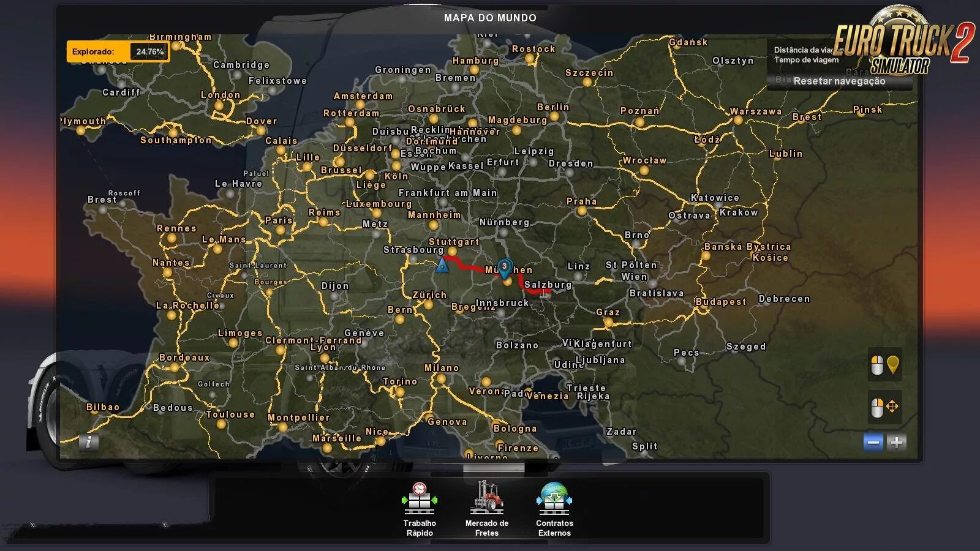Click the Frankfurt am Main label

click(448, 192)
